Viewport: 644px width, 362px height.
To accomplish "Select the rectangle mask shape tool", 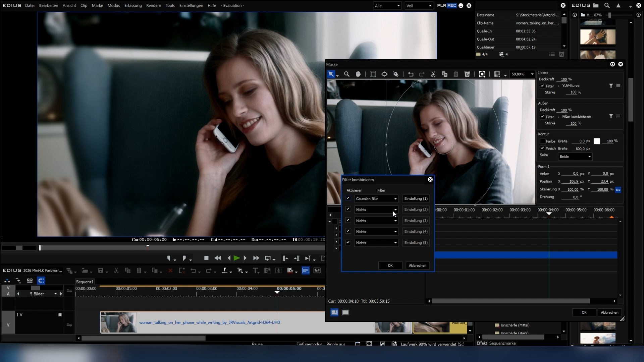I will [373, 74].
